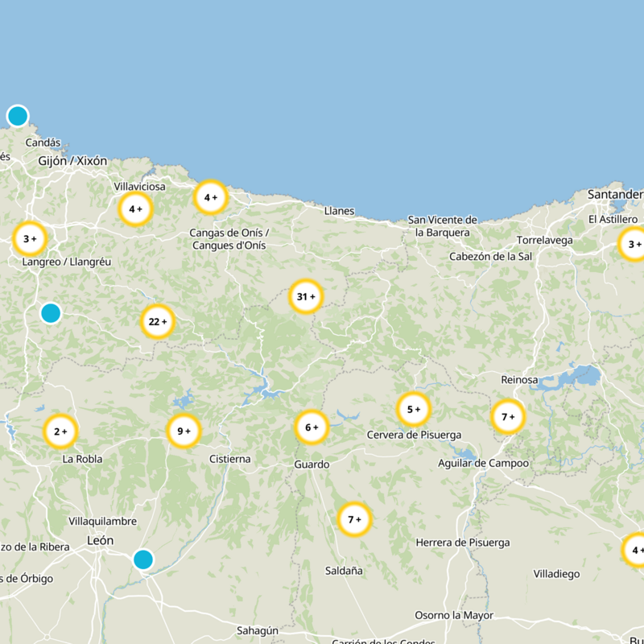This screenshot has height=644, width=644.
Task: Click the Villaquilambre label
Action: point(103,521)
